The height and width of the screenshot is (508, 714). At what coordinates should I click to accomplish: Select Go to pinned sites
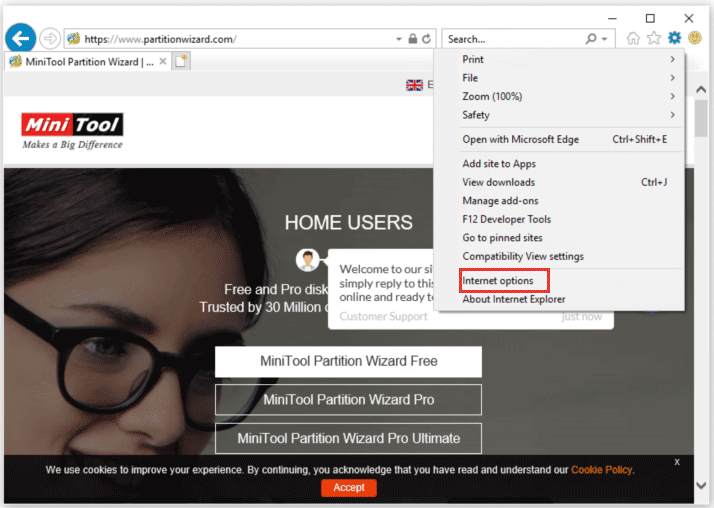(559, 238)
